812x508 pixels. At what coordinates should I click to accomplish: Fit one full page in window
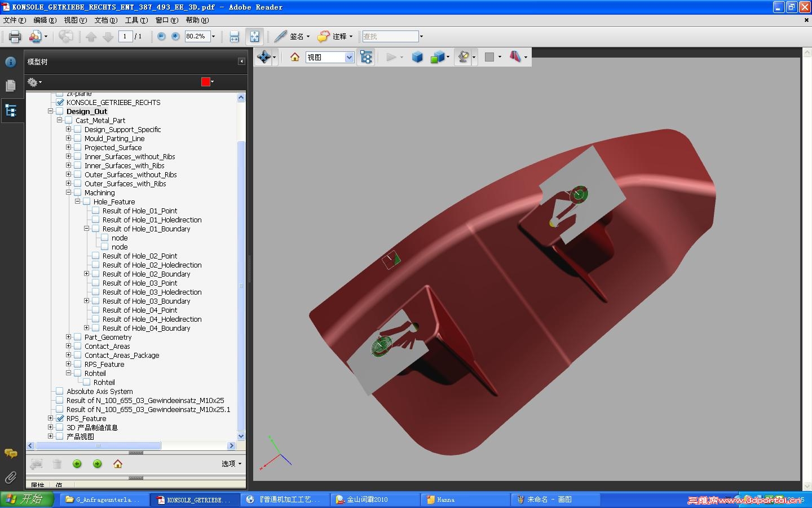click(255, 37)
